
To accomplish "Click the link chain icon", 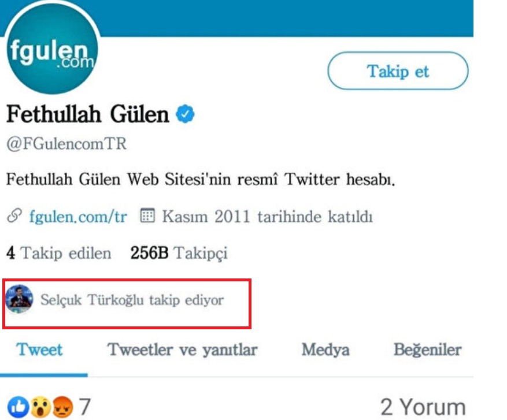I will 14,216.
